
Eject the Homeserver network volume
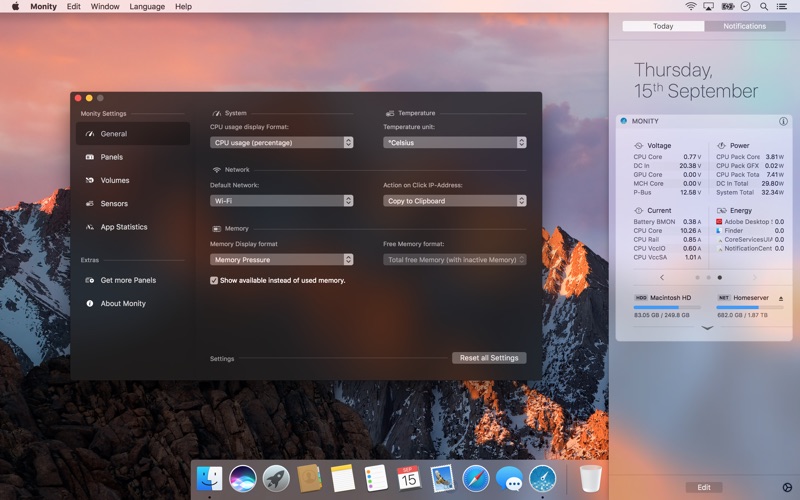781,298
